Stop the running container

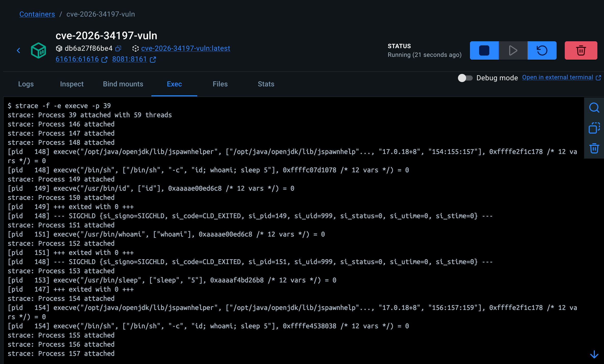point(484,50)
